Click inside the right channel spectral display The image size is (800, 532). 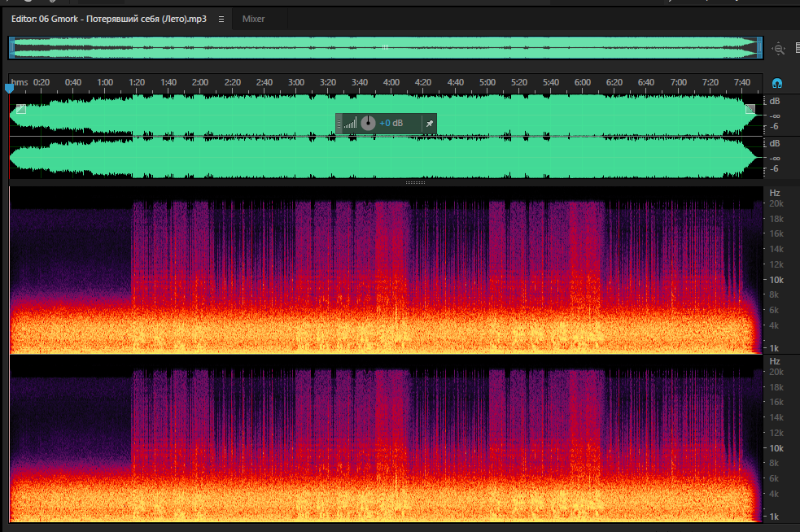[x=386, y=438]
